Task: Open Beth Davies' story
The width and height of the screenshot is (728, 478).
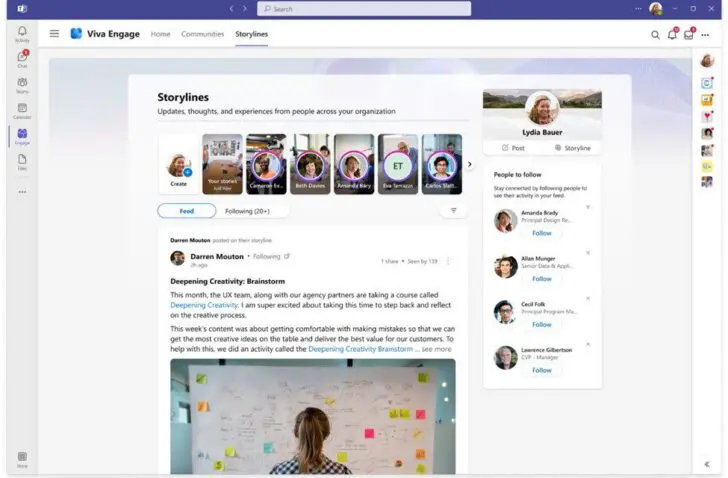Action: pos(310,164)
